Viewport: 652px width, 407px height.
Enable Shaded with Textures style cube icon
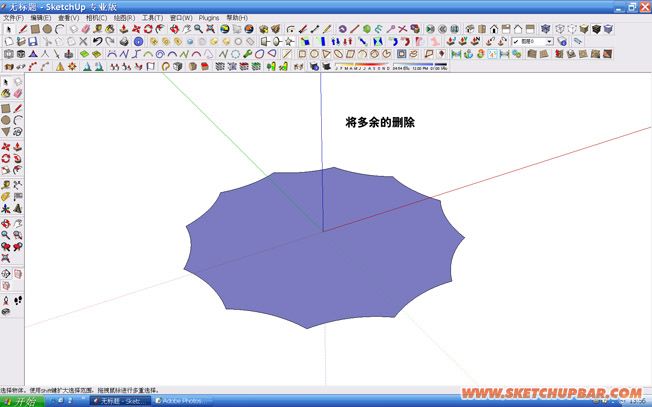pyautogui.click(x=596, y=29)
